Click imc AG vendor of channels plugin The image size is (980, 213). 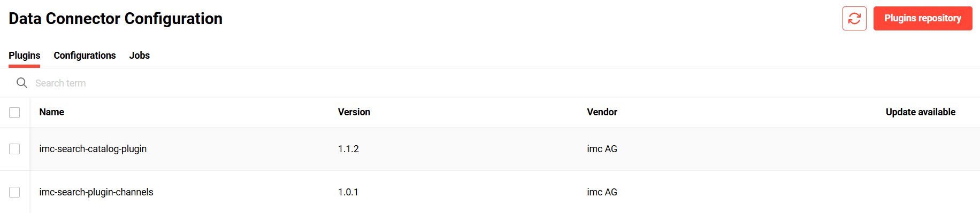point(602,192)
